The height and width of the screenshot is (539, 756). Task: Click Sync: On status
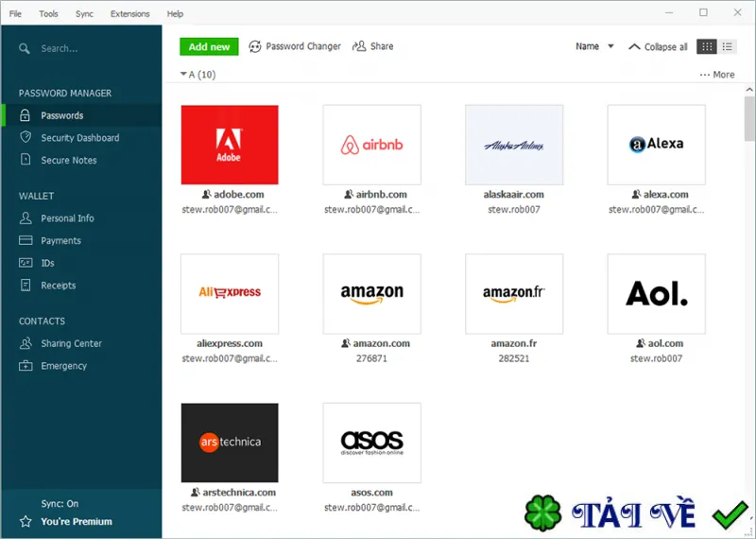(60, 503)
